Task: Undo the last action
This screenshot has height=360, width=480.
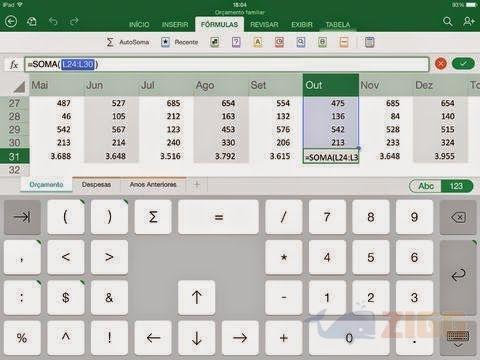Action: [x=53, y=22]
